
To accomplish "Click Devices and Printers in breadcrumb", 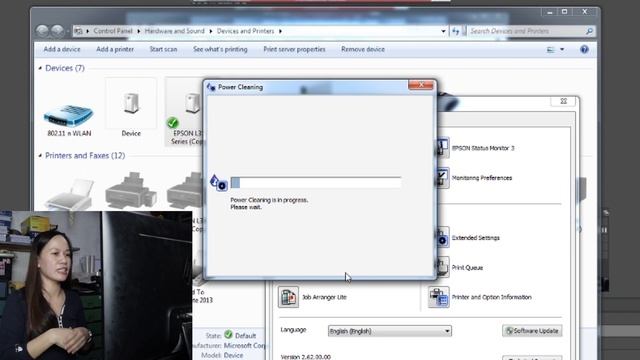I will tap(245, 31).
